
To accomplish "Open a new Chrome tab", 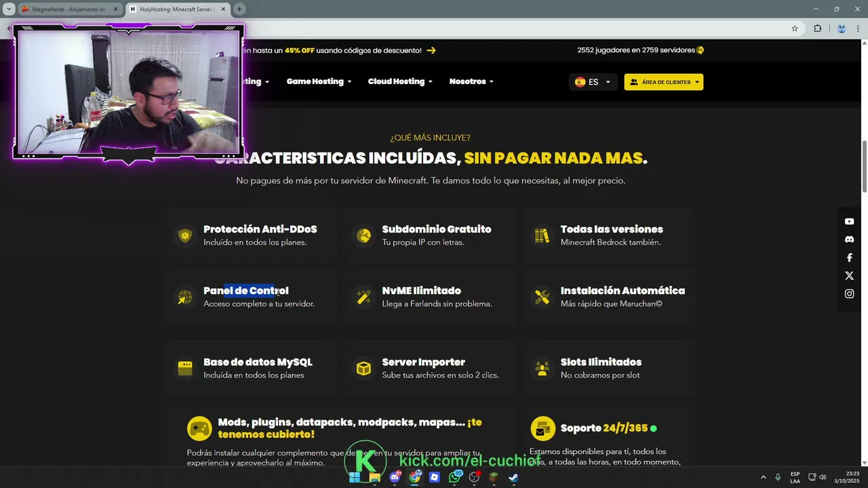I will (239, 9).
